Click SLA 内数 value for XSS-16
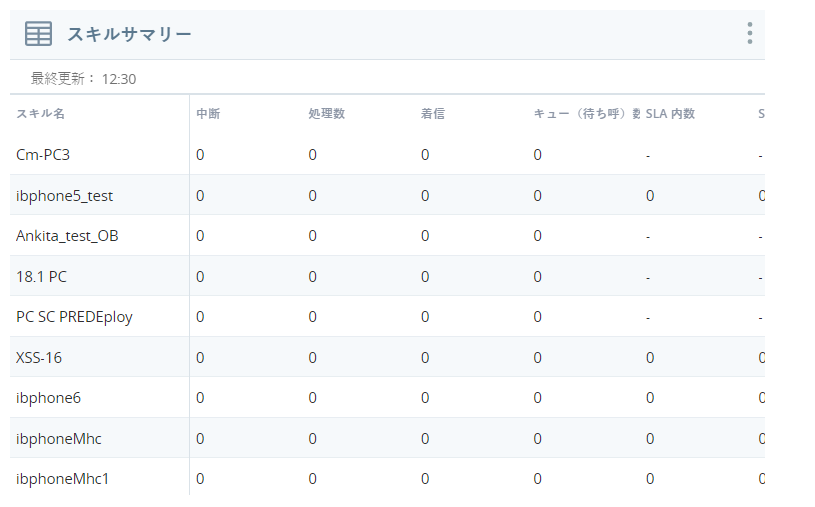Image resolution: width=815 pixels, height=507 pixels. pyautogui.click(x=650, y=358)
